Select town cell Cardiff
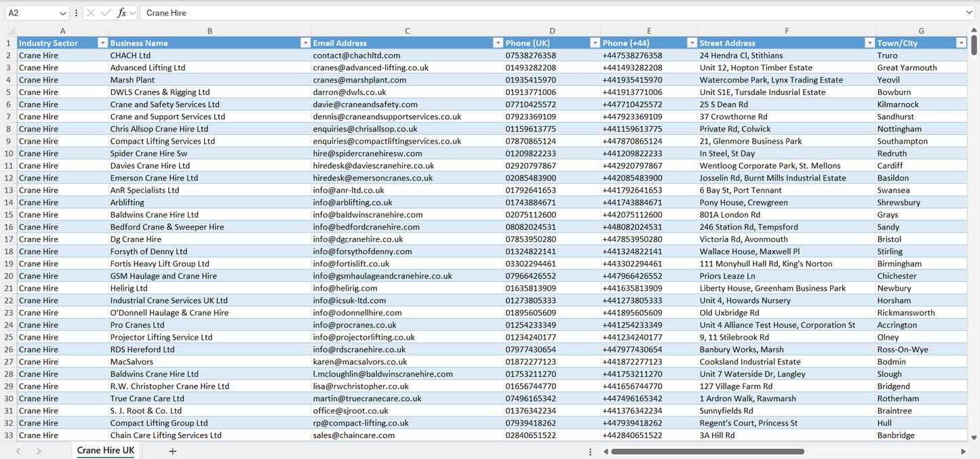The height and width of the screenshot is (459, 980). 921,165
